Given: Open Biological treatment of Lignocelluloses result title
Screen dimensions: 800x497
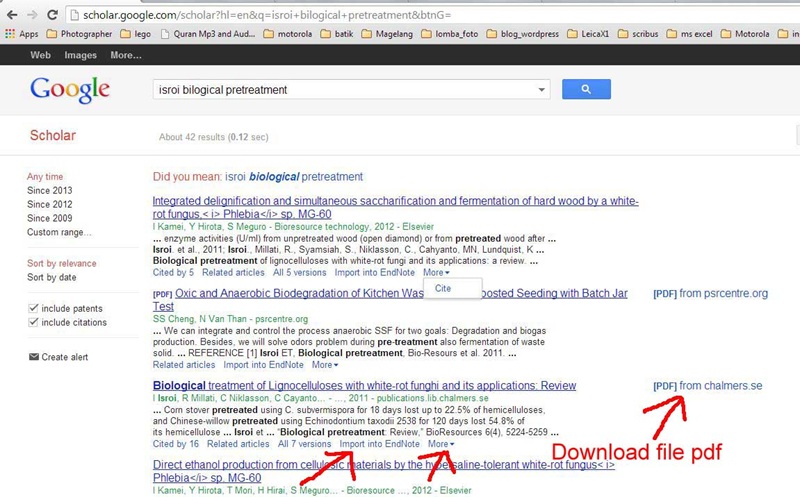Looking at the screenshot, I should [x=364, y=385].
